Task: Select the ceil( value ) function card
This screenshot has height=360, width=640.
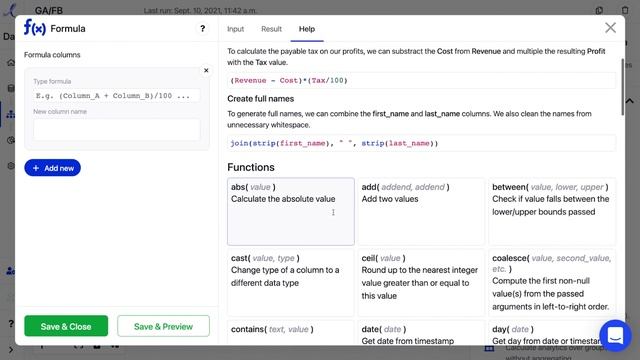Action: pos(421,282)
